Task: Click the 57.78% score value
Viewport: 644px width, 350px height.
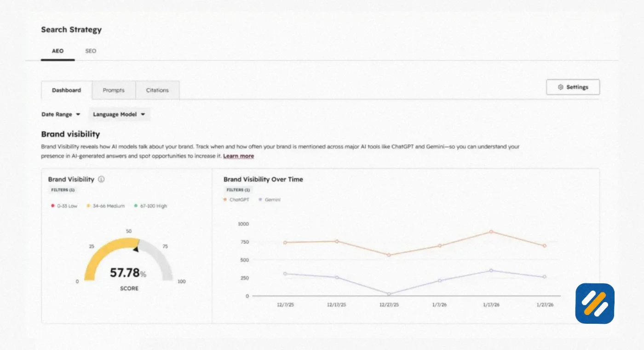Action: click(x=128, y=273)
